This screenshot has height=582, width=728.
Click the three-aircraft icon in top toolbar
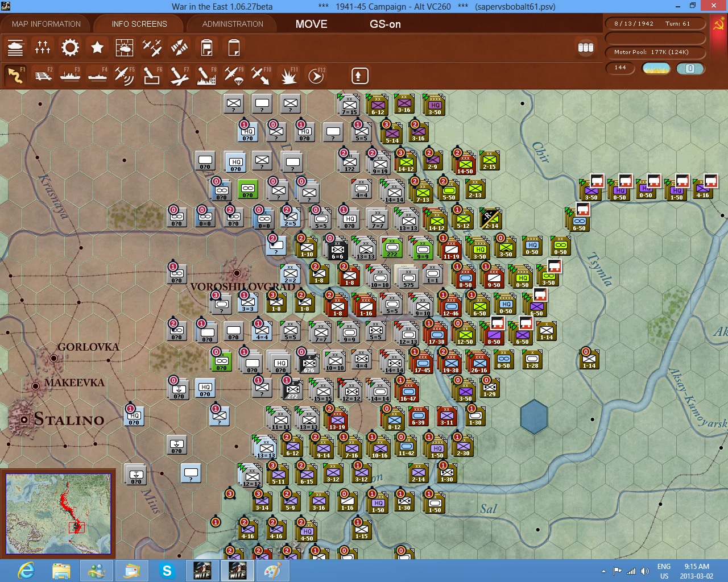pos(152,48)
